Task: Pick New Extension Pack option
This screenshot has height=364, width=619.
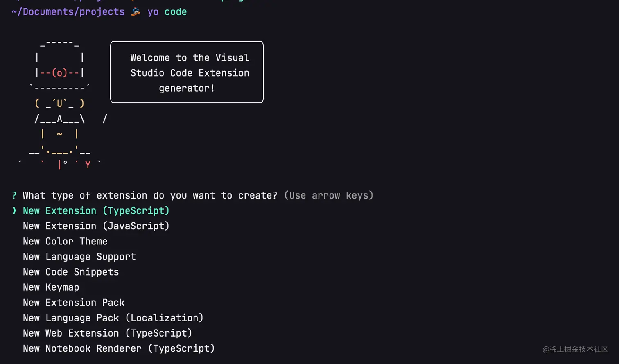Action: click(x=74, y=303)
